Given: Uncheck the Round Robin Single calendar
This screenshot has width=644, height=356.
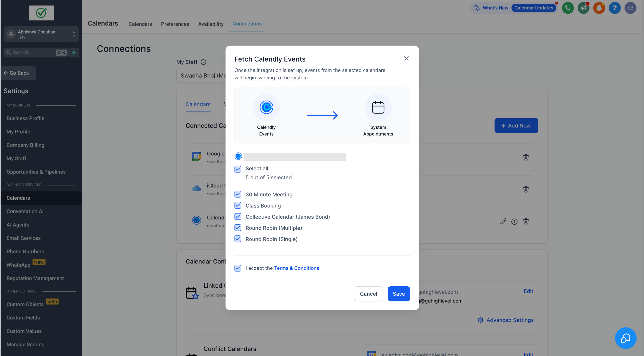Looking at the screenshot, I should point(238,239).
